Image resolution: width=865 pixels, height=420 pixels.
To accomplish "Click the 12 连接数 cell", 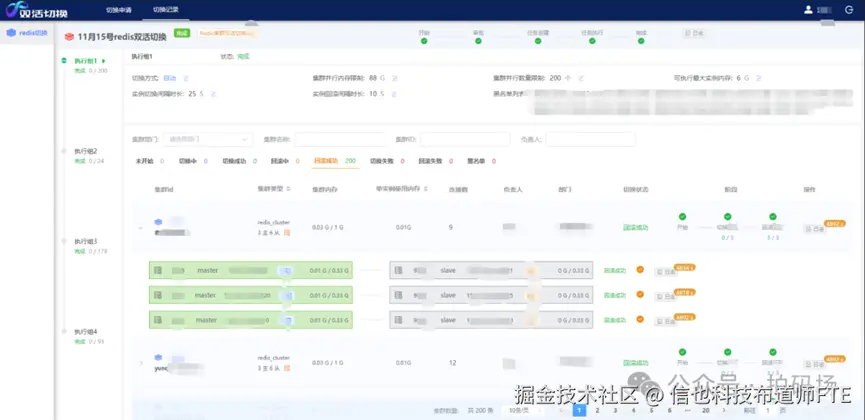I will pyautogui.click(x=452, y=363).
